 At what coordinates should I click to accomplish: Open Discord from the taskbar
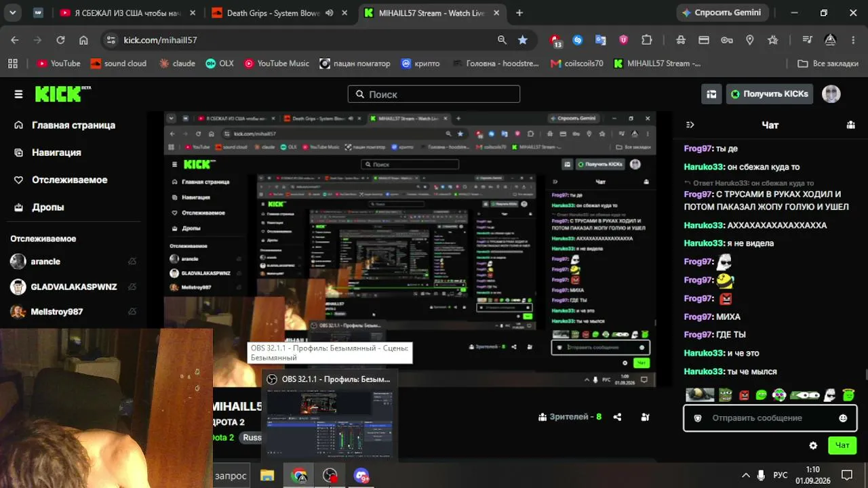[361, 476]
